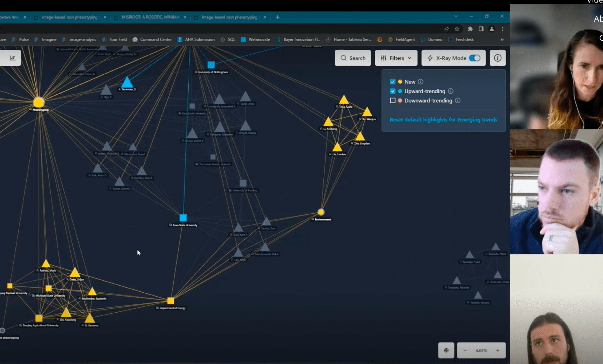Uncheck the New highlight checkbox

pyautogui.click(x=393, y=82)
